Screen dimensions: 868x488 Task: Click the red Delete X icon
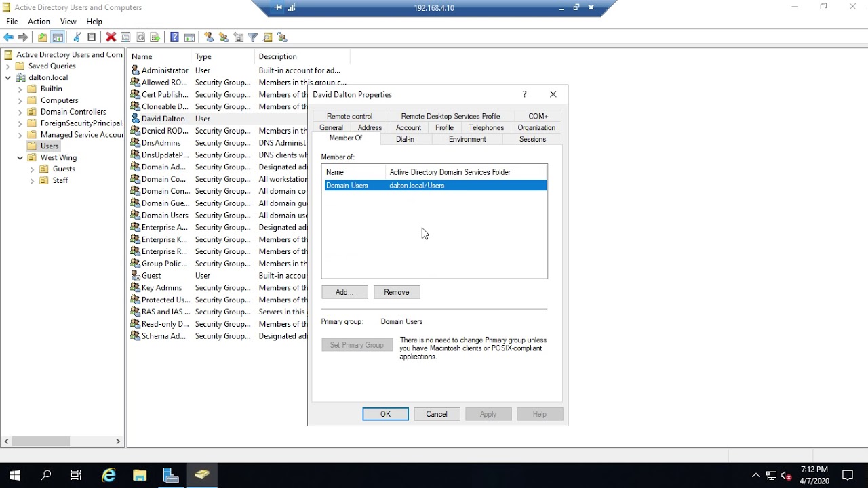click(111, 37)
